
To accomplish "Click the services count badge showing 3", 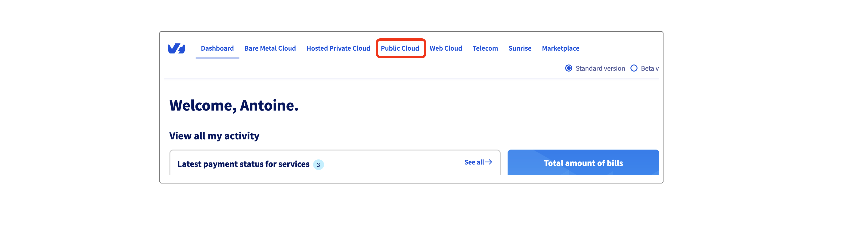I will 318,165.
